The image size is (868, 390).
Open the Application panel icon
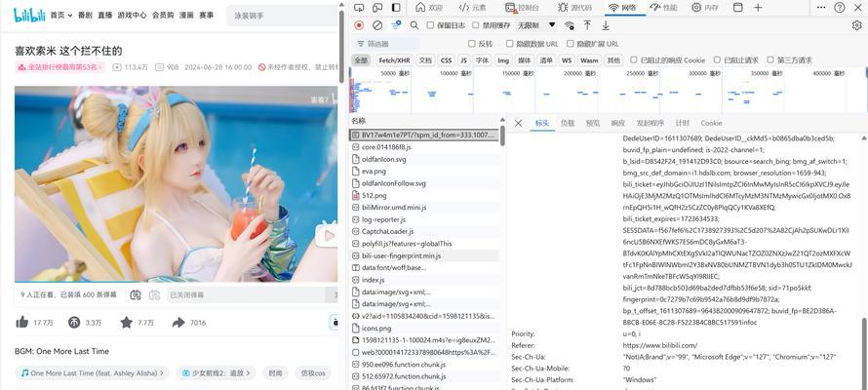(x=737, y=8)
